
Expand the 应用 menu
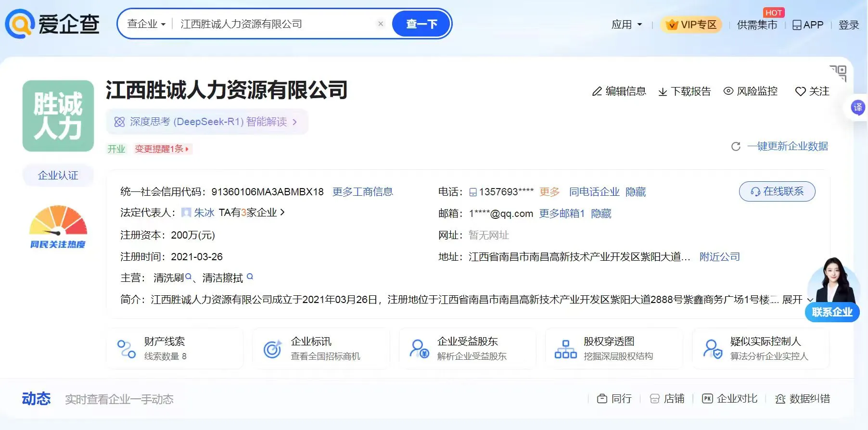626,25
